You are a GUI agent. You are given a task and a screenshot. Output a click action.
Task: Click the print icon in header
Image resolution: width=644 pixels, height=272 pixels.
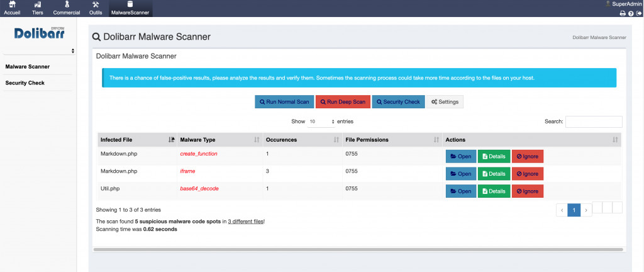point(623,13)
